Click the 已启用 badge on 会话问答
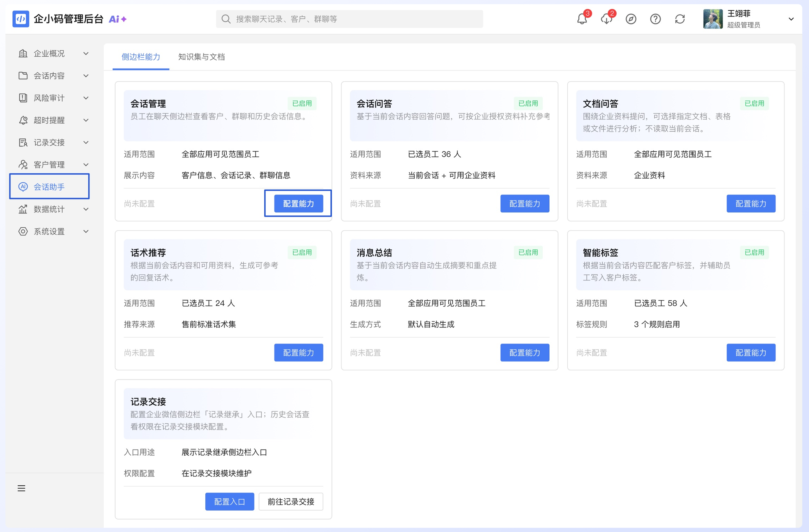 [x=528, y=103]
